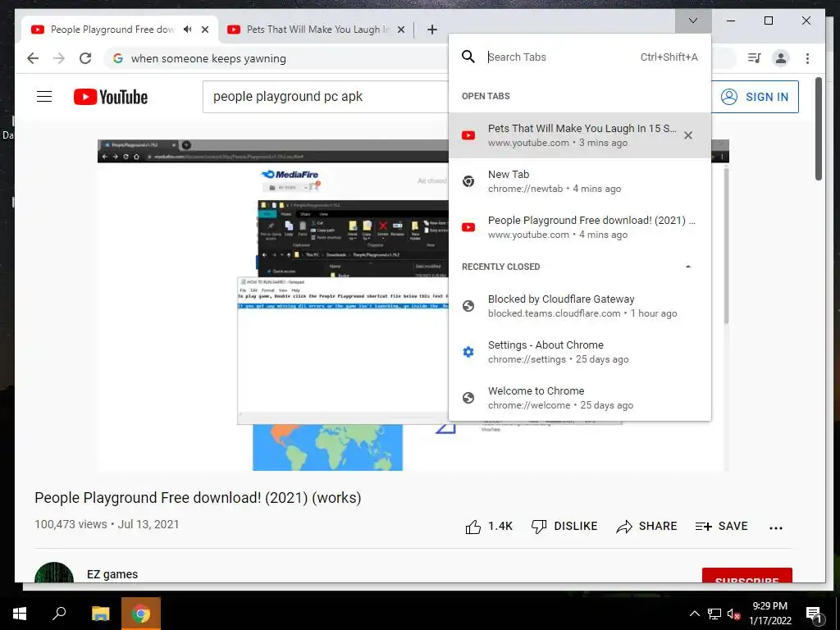The height and width of the screenshot is (630, 840).
Task: Open YouTube hamburger guide menu
Action: (44, 97)
